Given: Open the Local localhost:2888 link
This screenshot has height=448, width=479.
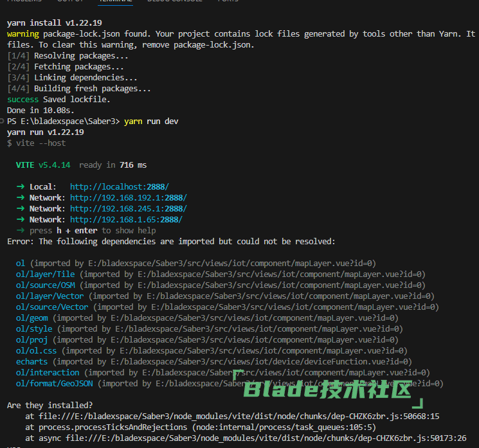Looking at the screenshot, I should [x=120, y=186].
